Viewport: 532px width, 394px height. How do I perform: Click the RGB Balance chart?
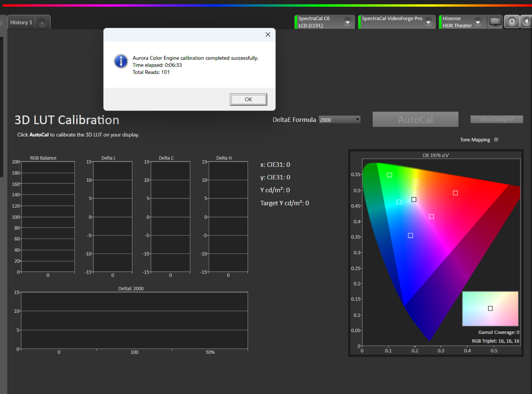[48, 217]
